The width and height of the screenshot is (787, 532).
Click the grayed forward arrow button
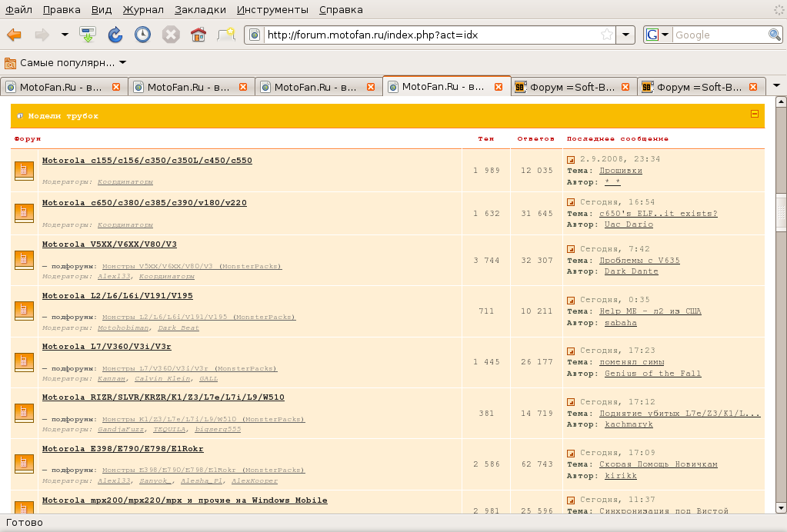42,35
